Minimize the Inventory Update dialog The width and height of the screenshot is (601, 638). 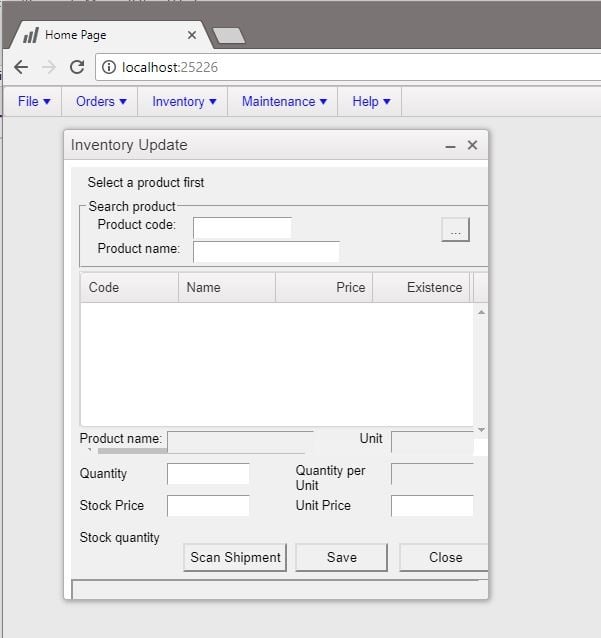(450, 146)
